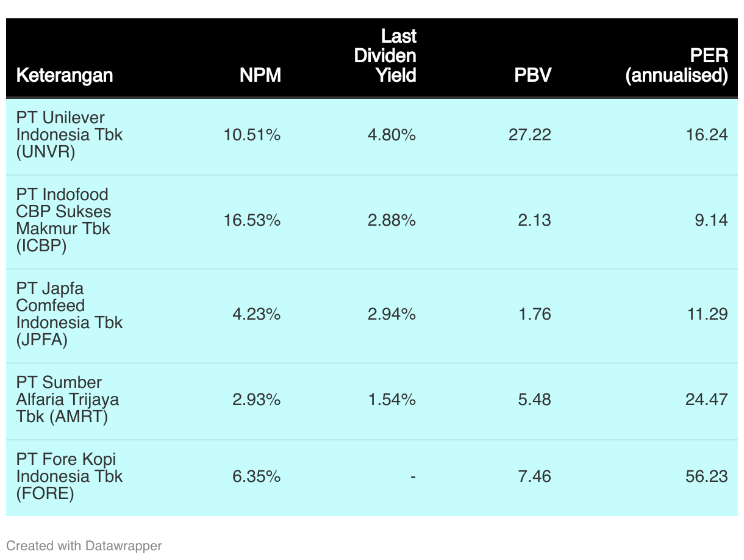This screenshot has height=560, width=744.
Task: Select UNVR PBV value 27.22
Action: [530, 135]
